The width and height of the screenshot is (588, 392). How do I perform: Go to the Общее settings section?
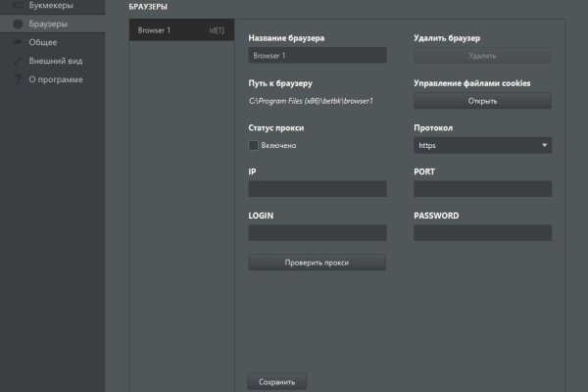pos(43,42)
